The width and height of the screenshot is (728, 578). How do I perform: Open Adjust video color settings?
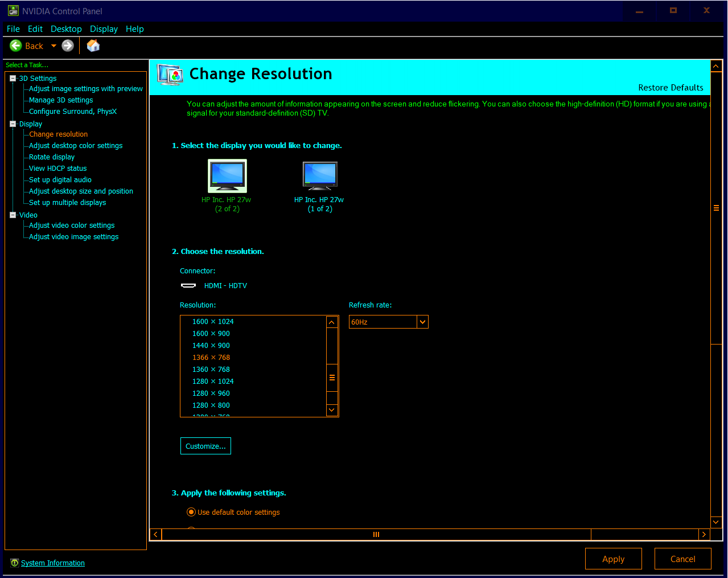[x=72, y=226]
